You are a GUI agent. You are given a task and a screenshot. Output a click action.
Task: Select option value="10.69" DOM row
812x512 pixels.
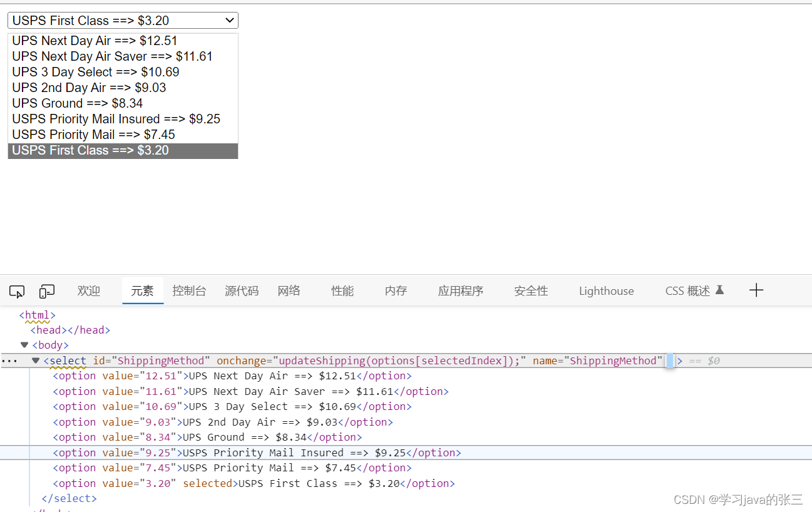pos(232,407)
